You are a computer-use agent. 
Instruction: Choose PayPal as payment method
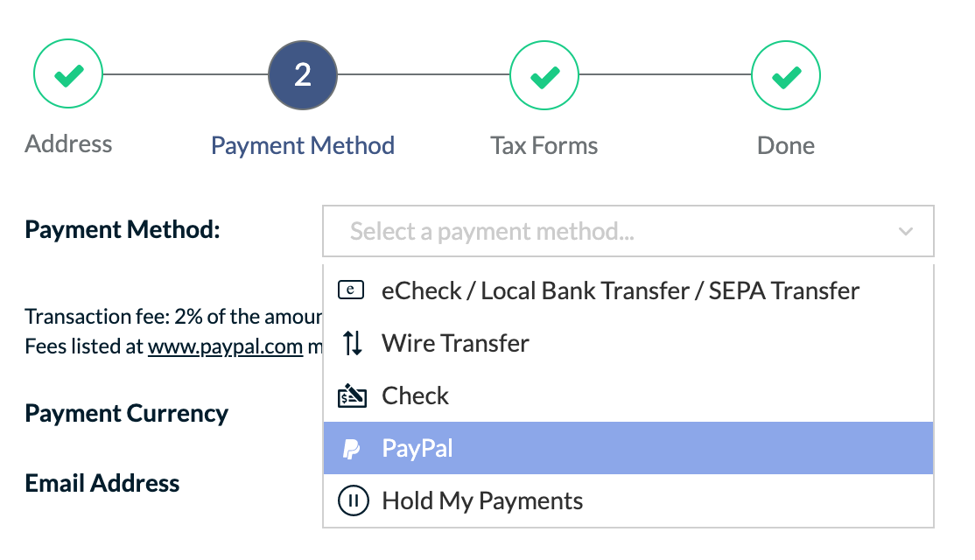[417, 449]
